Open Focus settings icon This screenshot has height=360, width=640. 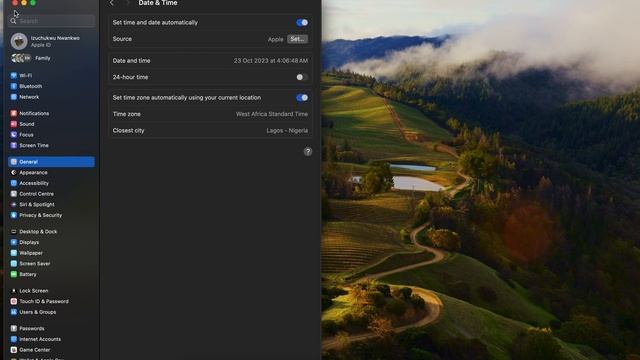click(13, 135)
